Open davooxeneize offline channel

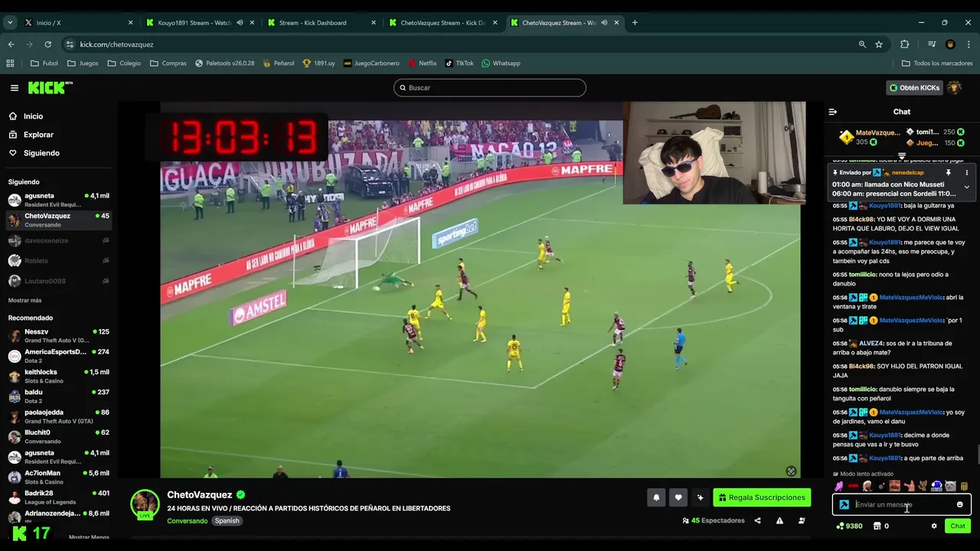[x=59, y=240]
